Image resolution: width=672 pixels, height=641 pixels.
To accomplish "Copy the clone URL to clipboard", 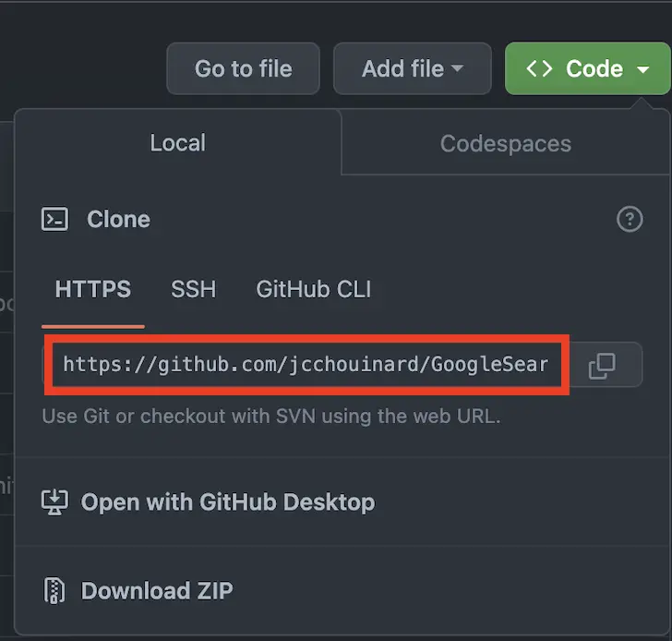I will 602,366.
